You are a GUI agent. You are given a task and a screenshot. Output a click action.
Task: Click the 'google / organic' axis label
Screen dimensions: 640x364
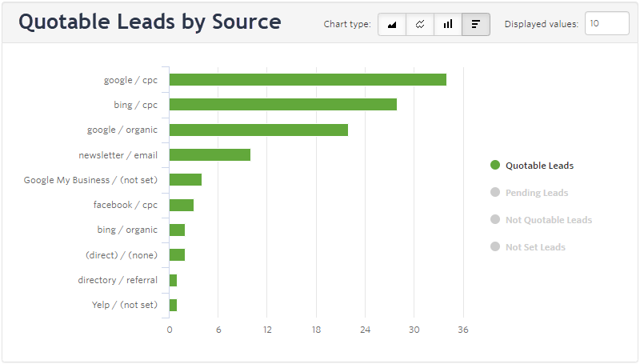[x=122, y=130]
